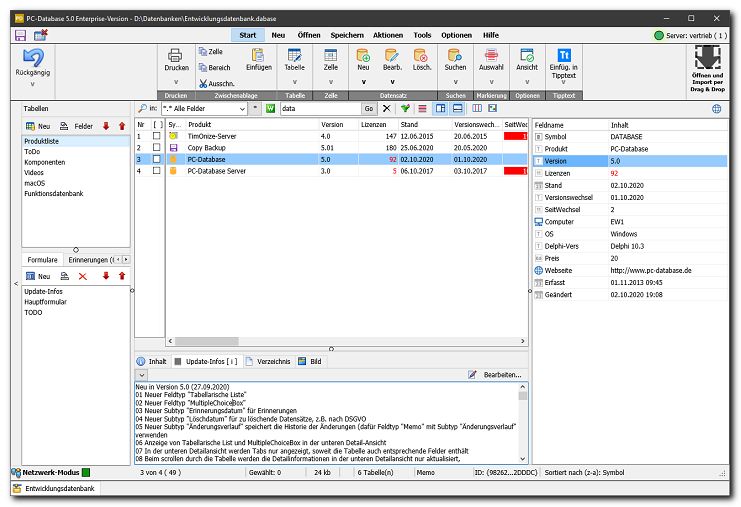
Task: Toggle the Netzwerk-Modus green indicator
Action: click(x=86, y=472)
